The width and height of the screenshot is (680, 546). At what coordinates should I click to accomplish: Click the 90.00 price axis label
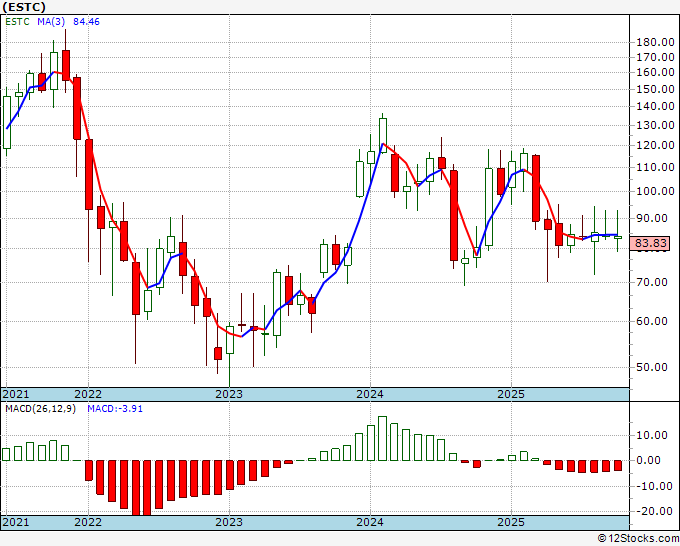pyautogui.click(x=652, y=218)
